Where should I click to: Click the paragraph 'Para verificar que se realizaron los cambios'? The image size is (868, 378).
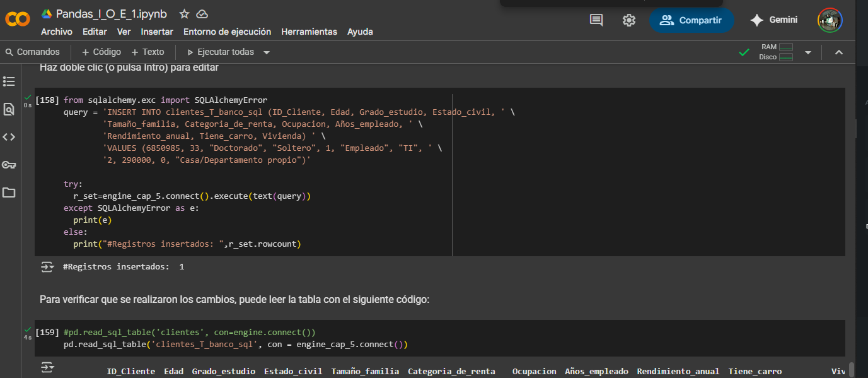tap(234, 300)
